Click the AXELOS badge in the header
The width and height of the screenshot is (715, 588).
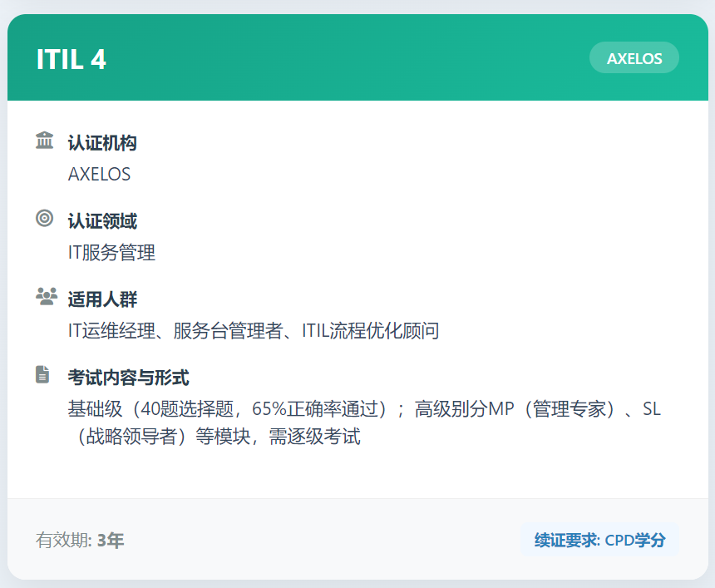(634, 57)
